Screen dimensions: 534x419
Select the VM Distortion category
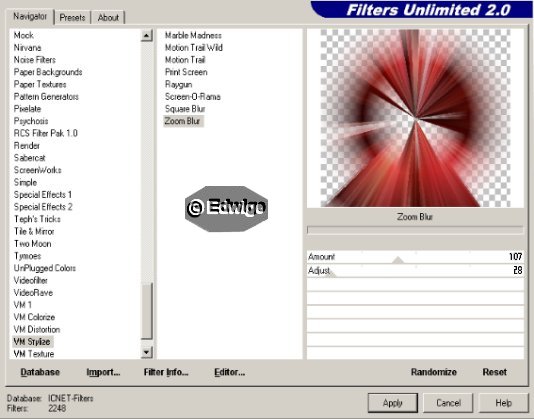coord(37,329)
